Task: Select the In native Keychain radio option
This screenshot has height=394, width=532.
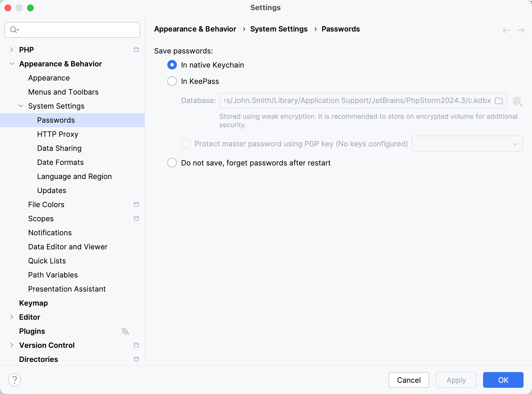Action: click(x=172, y=65)
